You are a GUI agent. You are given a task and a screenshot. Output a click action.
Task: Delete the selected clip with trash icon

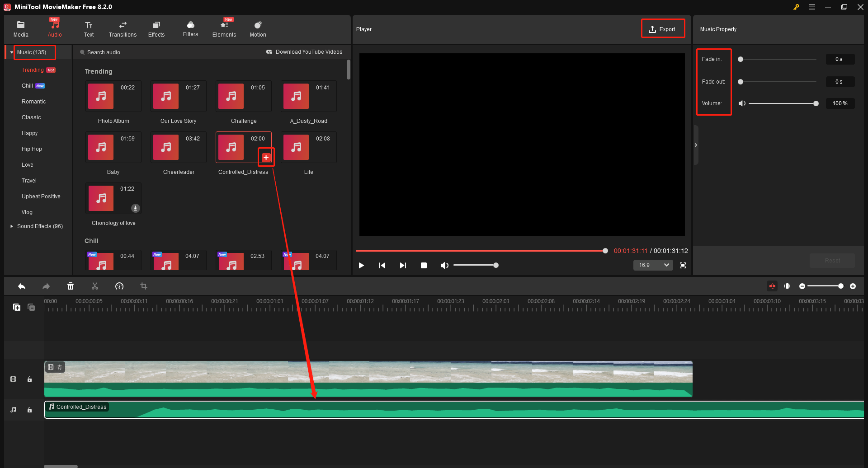pos(71,286)
